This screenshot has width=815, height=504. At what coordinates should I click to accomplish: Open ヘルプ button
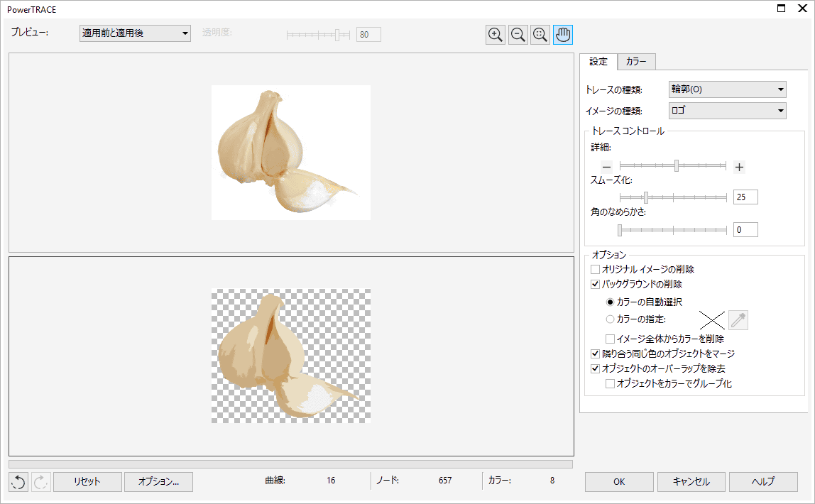click(763, 482)
